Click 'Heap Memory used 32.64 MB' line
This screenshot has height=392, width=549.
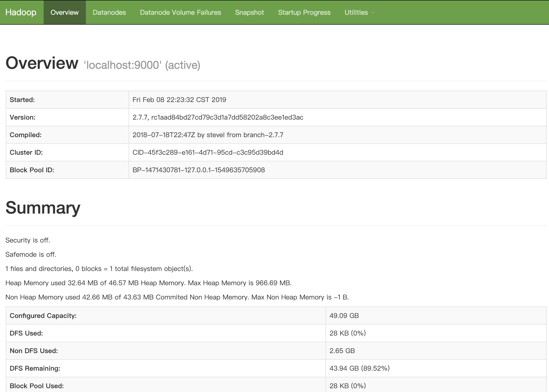pos(149,283)
